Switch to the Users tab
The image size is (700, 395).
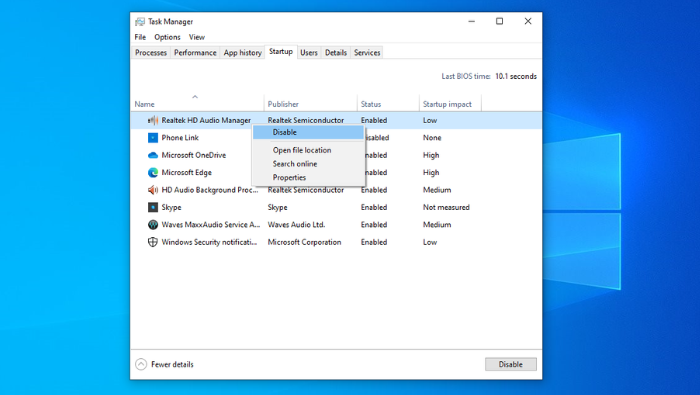click(309, 53)
